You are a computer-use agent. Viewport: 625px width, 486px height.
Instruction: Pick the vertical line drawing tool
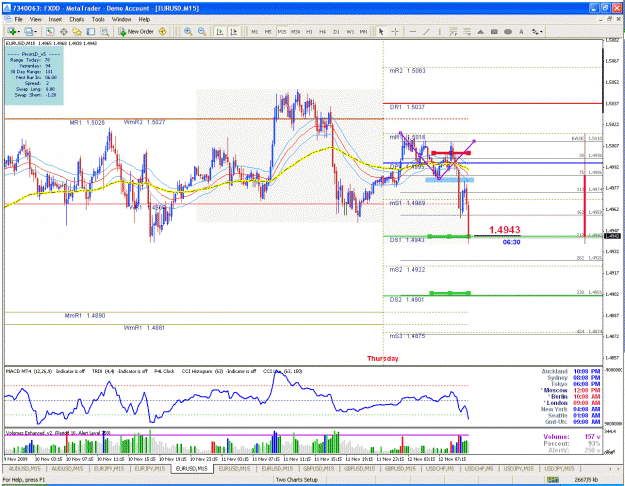[440, 31]
